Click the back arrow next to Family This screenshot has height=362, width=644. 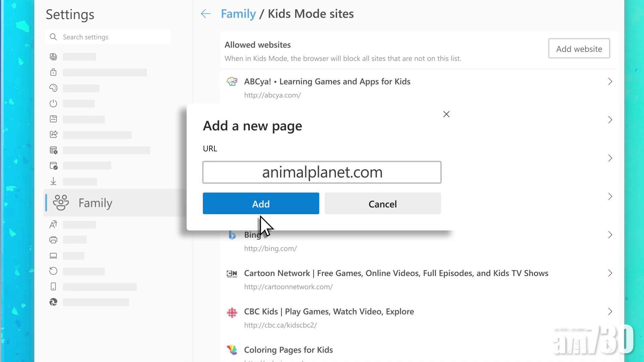click(206, 14)
